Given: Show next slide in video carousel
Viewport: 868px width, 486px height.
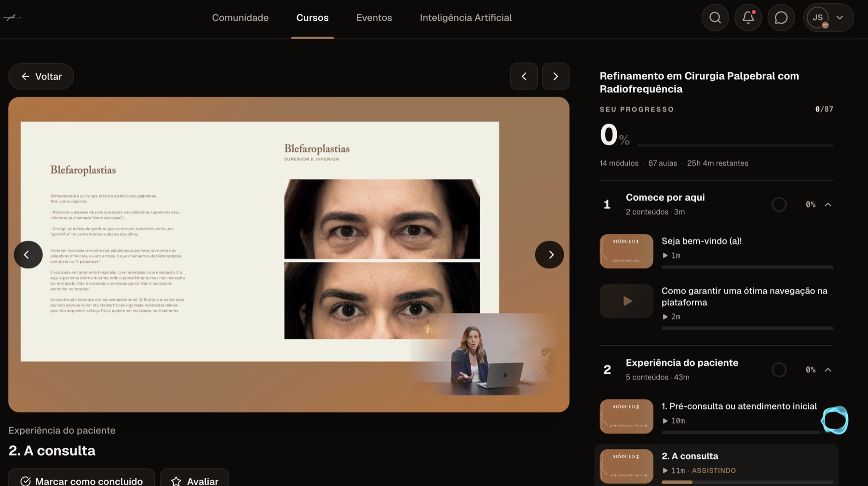Looking at the screenshot, I should [549, 255].
